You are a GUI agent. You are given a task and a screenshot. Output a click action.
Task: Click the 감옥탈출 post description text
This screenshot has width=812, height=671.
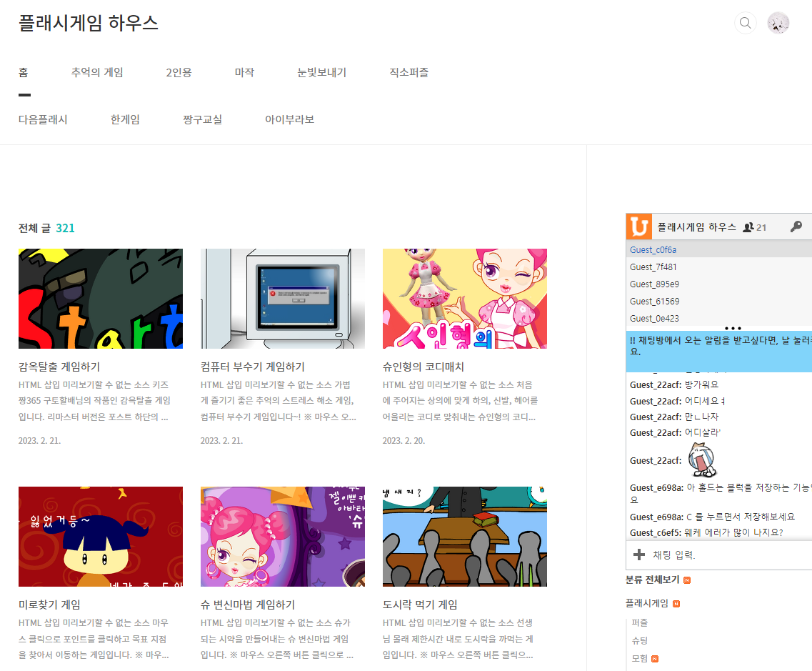(x=94, y=401)
